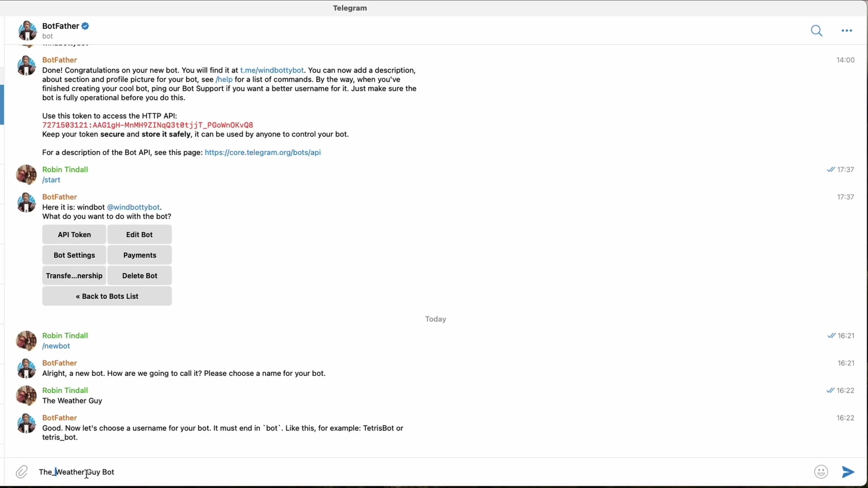
Task: Click the message text input field
Action: [407, 472]
